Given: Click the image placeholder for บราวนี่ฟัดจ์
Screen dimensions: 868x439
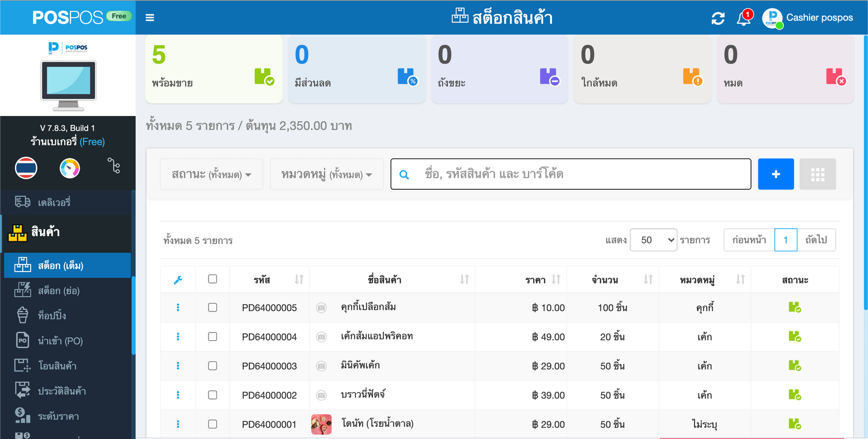Looking at the screenshot, I should tap(321, 395).
